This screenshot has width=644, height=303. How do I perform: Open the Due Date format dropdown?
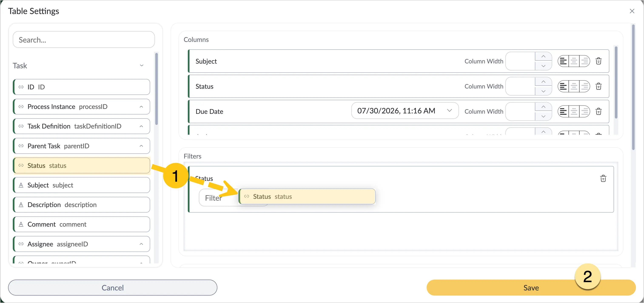(405, 111)
